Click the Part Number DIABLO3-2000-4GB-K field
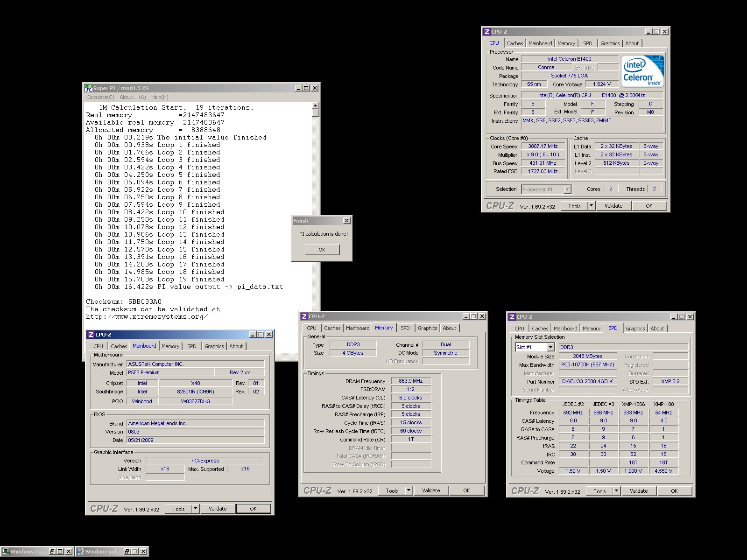Viewport: 747px width, 560px height. pos(587,381)
